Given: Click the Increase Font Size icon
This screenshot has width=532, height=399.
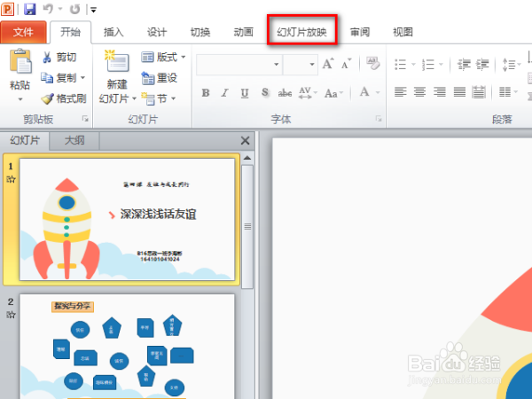Looking at the screenshot, I should (x=328, y=64).
